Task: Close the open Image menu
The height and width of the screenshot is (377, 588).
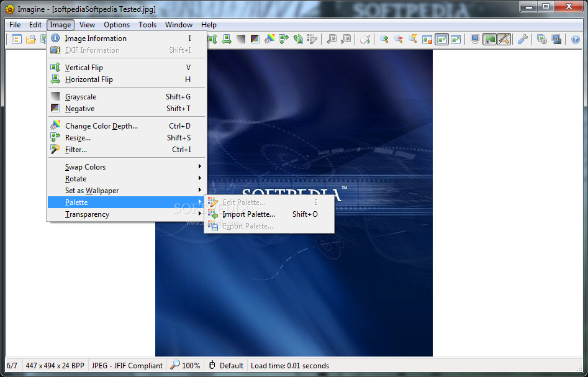Action: tap(60, 25)
